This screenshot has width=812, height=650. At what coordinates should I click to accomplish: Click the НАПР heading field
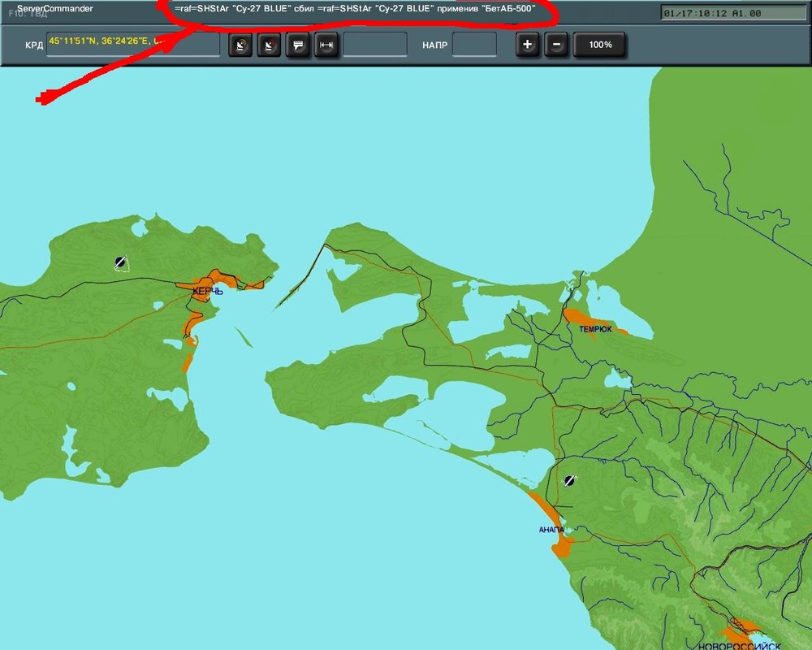coord(474,45)
